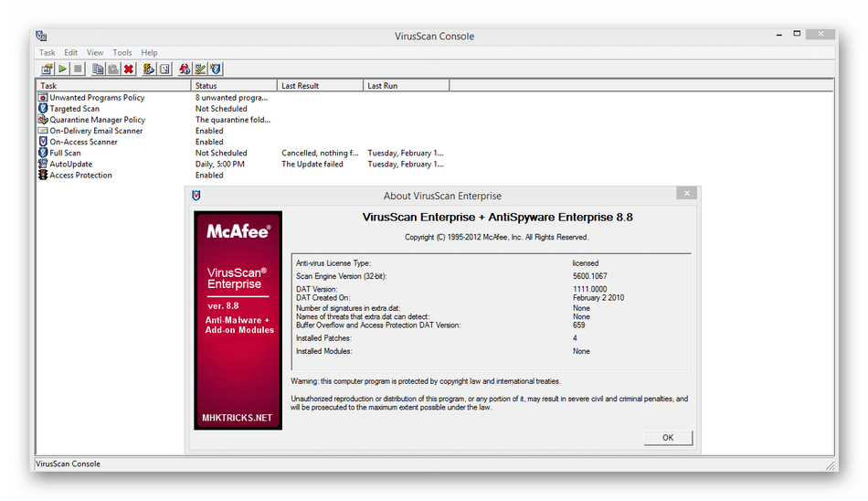Click the "Installed Patches:" label
The height and width of the screenshot is (501, 868).
(323, 338)
